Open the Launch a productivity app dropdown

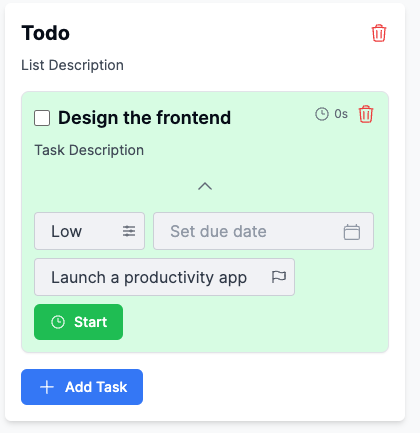pyautogui.click(x=164, y=277)
